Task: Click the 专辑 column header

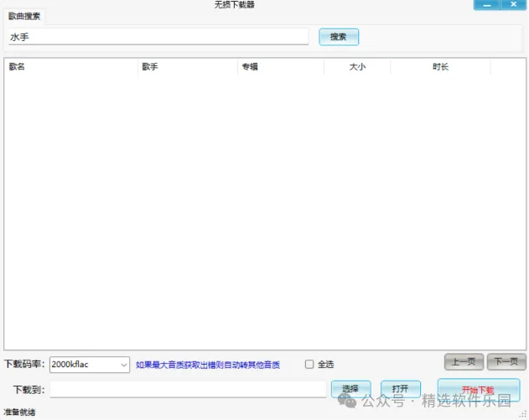Action: [281, 67]
